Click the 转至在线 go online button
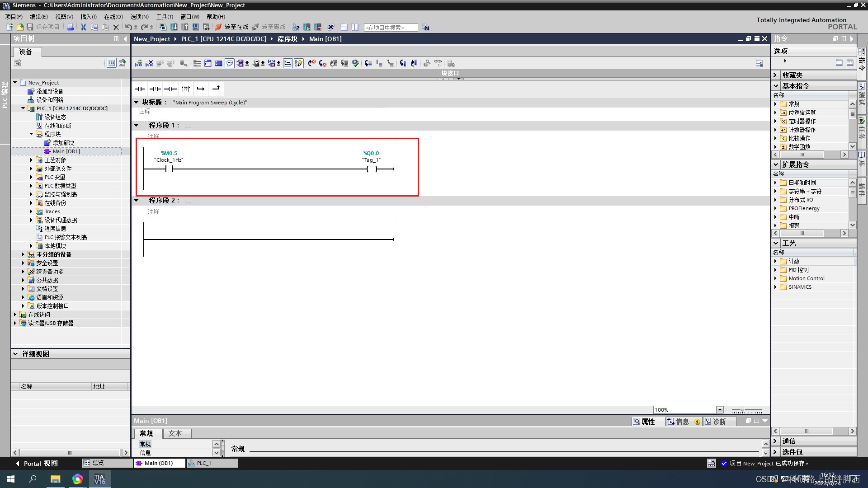The image size is (868, 488). (231, 27)
